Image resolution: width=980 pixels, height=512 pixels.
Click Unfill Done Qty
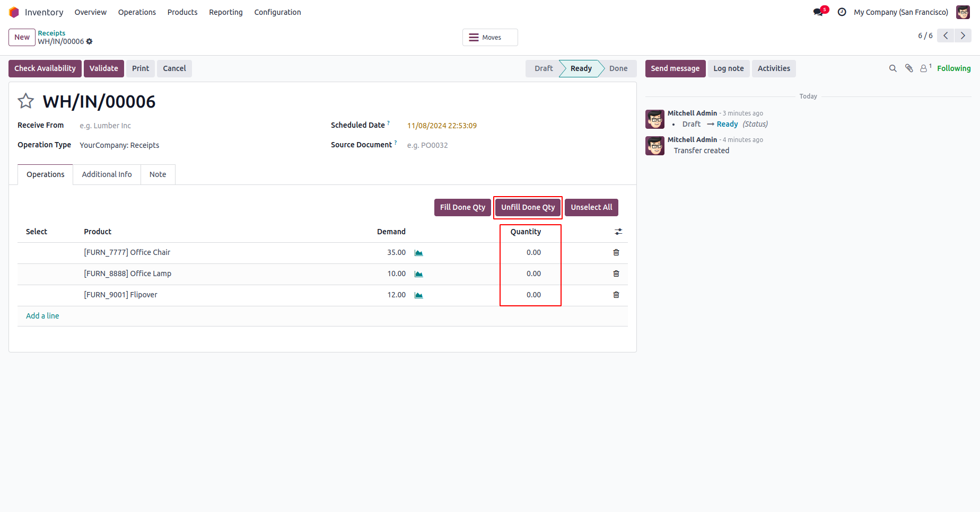click(x=528, y=207)
